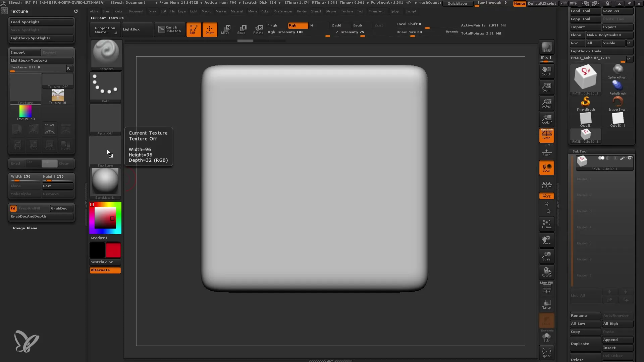
Task: Toggle Solo mode
Action: pos(546,337)
